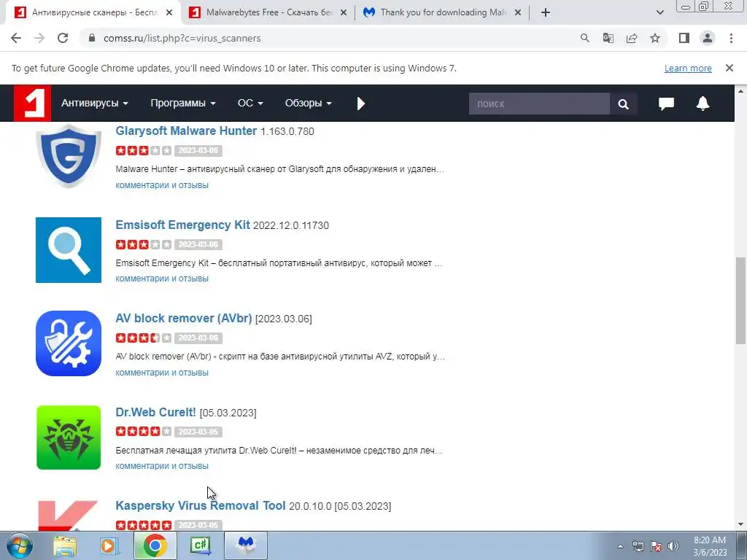Click the C# application on the taskbar
The width and height of the screenshot is (747, 560).
coord(200,545)
